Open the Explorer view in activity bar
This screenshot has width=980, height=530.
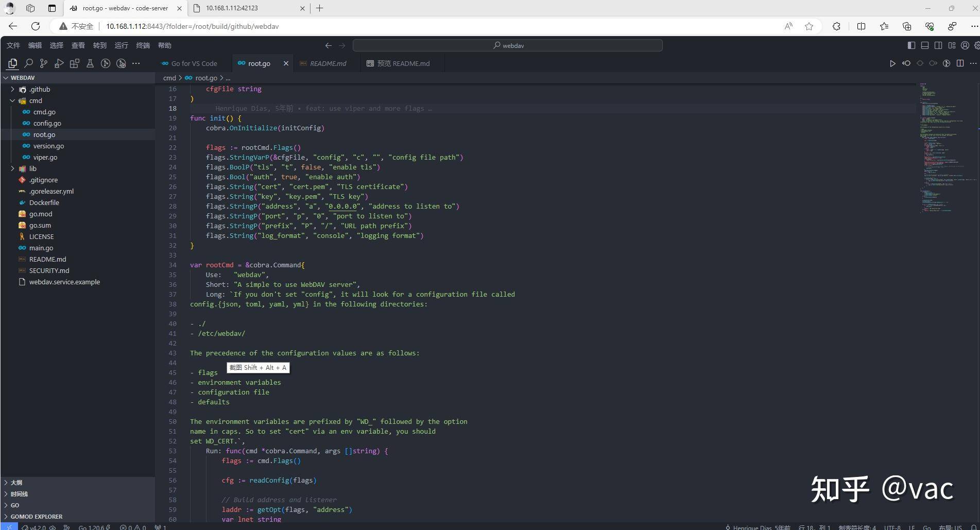click(12, 63)
